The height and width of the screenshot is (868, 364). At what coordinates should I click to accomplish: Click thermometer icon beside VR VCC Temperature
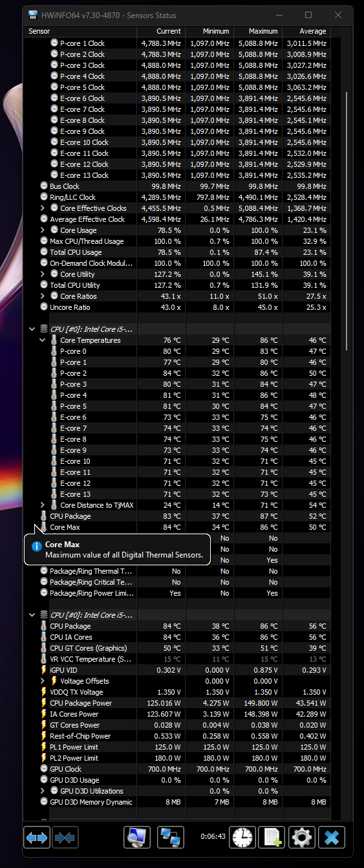click(x=44, y=659)
